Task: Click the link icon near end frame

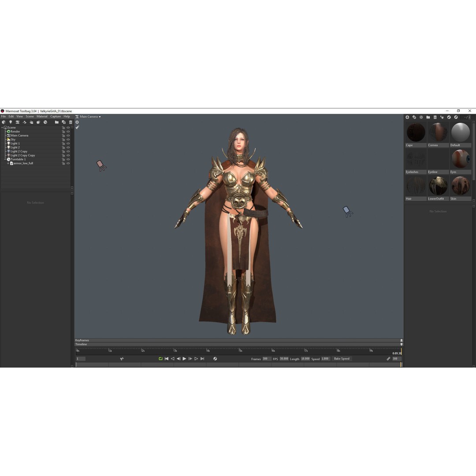Action: pos(388,359)
